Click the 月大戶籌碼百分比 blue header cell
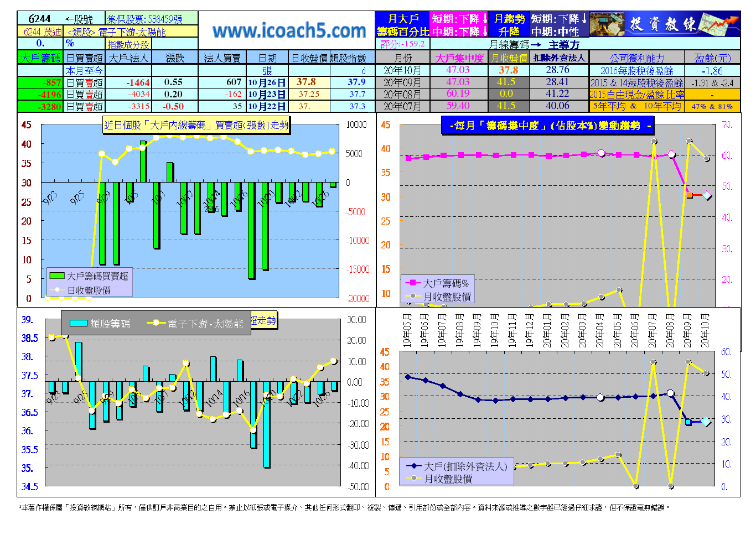756x535 pixels. point(402,25)
